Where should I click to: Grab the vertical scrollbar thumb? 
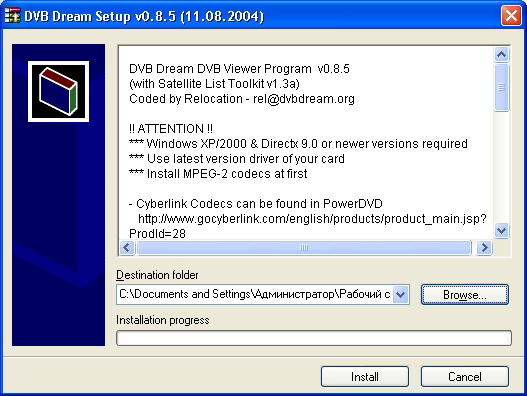pos(501,87)
